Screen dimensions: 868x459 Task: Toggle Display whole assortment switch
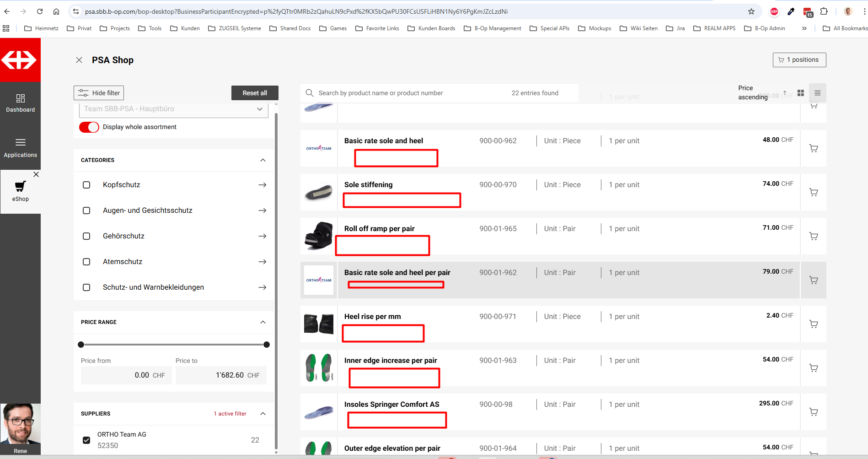pos(89,127)
